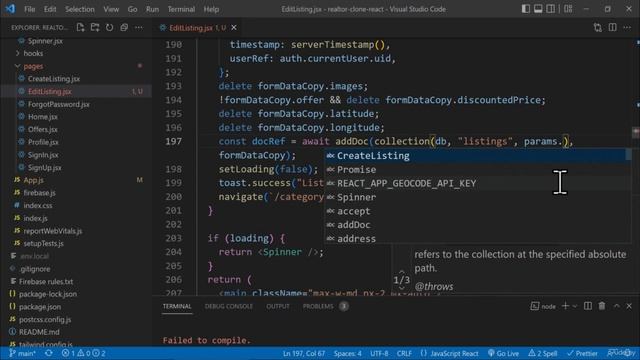Open Spinner.jsx in file tree
The width and height of the screenshot is (640, 360).
[x=45, y=41]
